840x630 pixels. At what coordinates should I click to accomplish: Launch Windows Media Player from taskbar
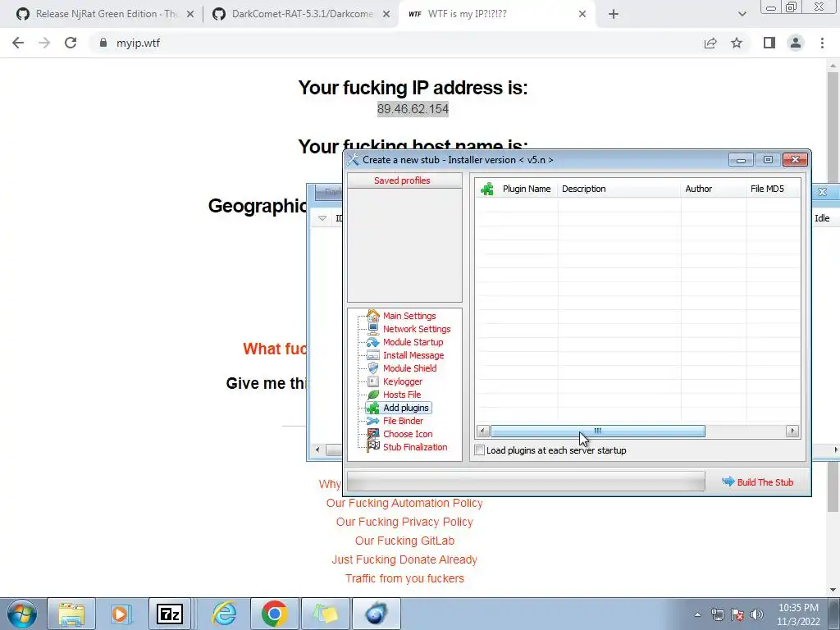121,614
